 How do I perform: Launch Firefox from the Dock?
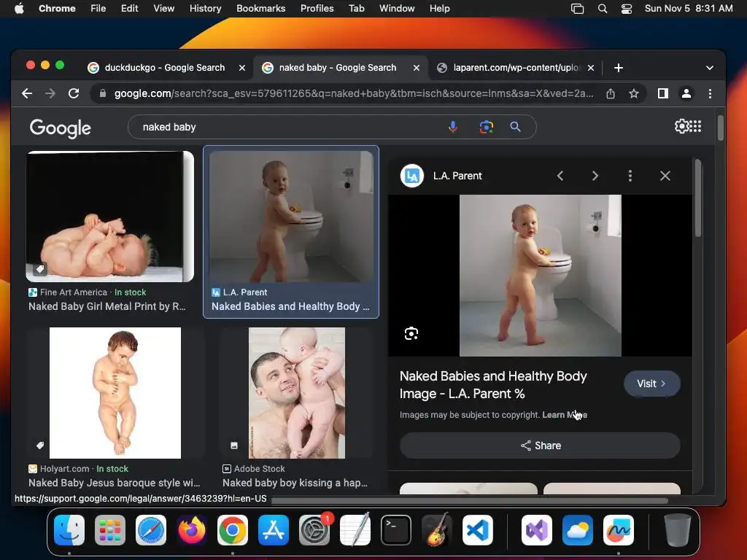click(192, 530)
